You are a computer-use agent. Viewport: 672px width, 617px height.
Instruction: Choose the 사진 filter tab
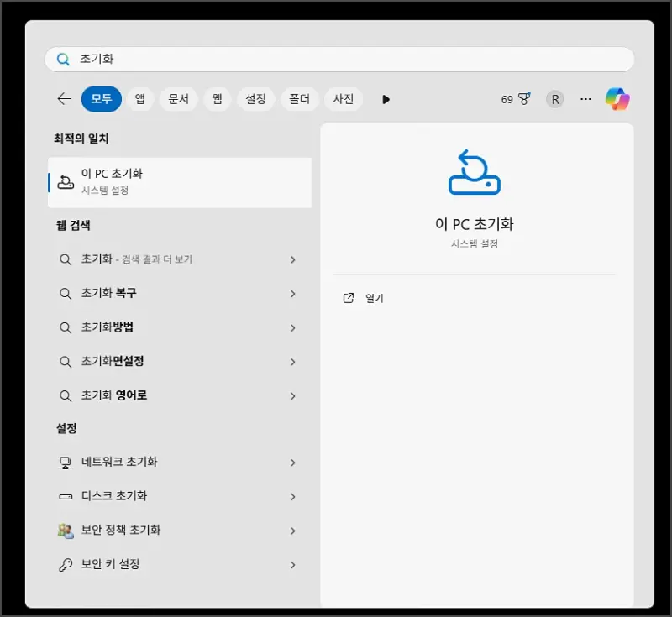pos(344,99)
